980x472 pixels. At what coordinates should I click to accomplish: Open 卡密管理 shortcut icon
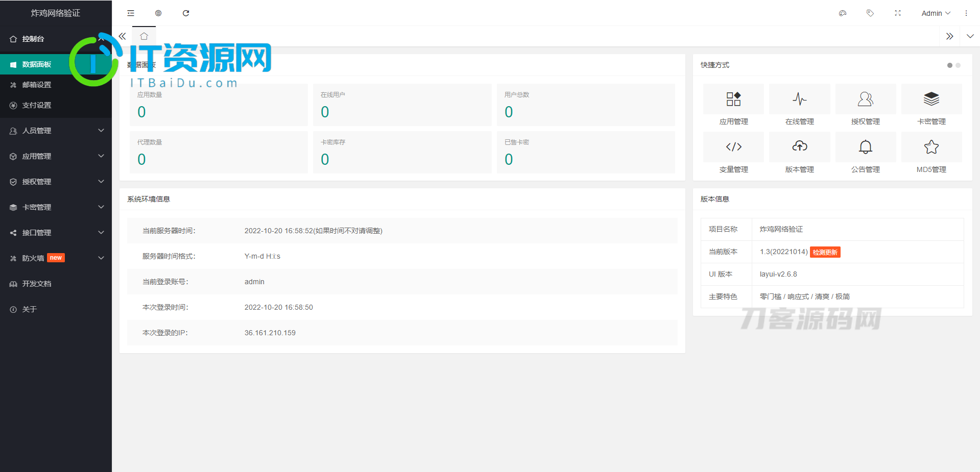coord(931,99)
